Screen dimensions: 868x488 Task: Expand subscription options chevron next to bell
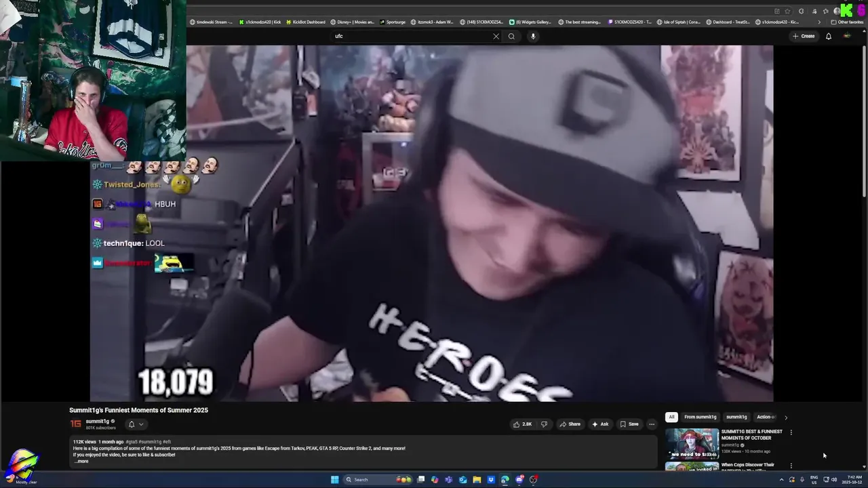[x=141, y=424]
